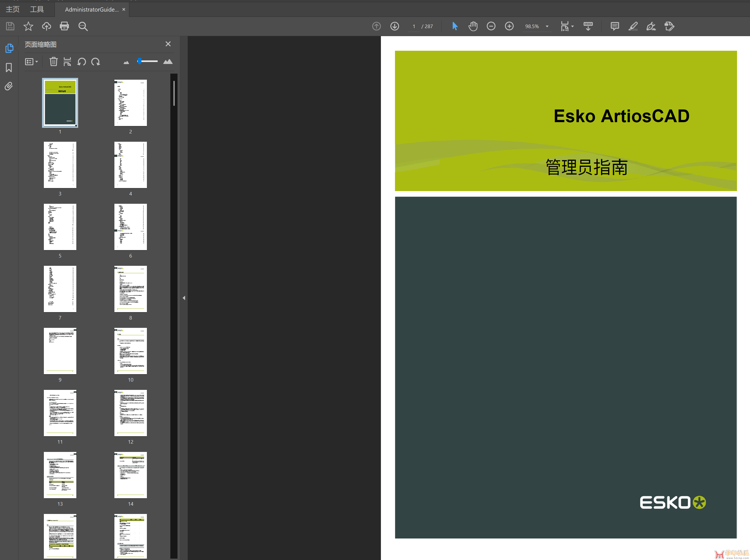Add a comment note icon
The image size is (750, 560).
(x=615, y=26)
